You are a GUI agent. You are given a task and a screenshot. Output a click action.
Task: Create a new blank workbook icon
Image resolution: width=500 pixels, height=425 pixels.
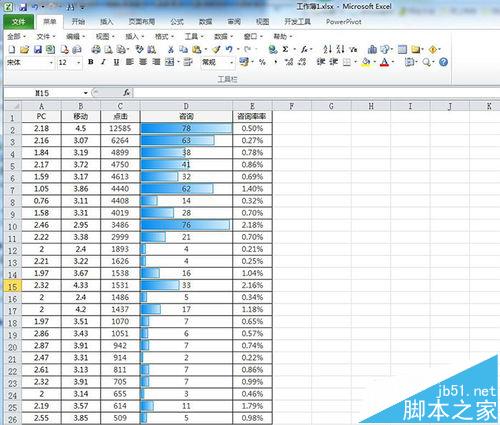[12, 50]
